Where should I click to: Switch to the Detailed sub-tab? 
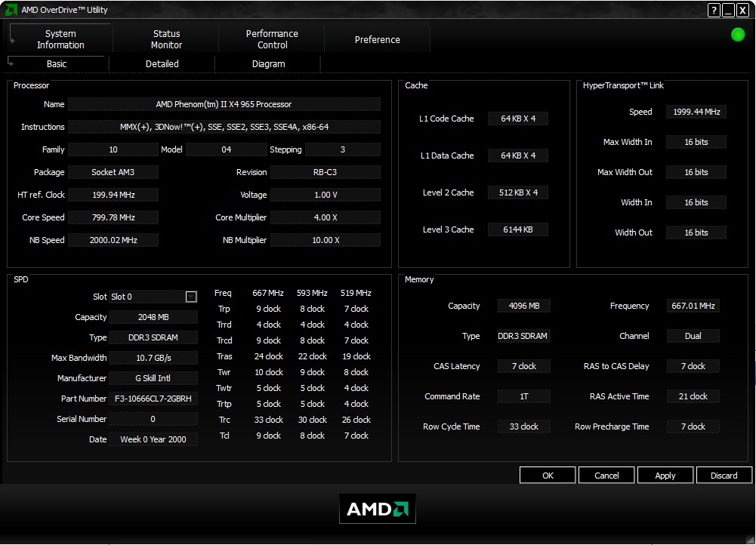[x=162, y=63]
